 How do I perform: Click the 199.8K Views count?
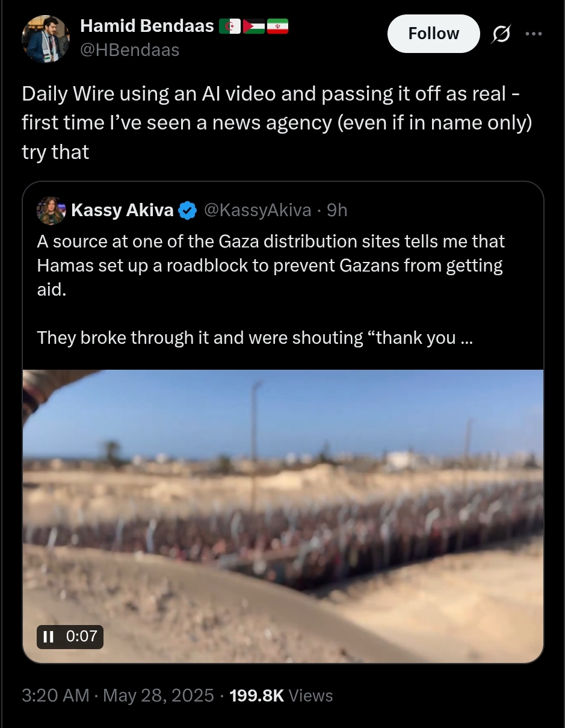[x=281, y=695]
